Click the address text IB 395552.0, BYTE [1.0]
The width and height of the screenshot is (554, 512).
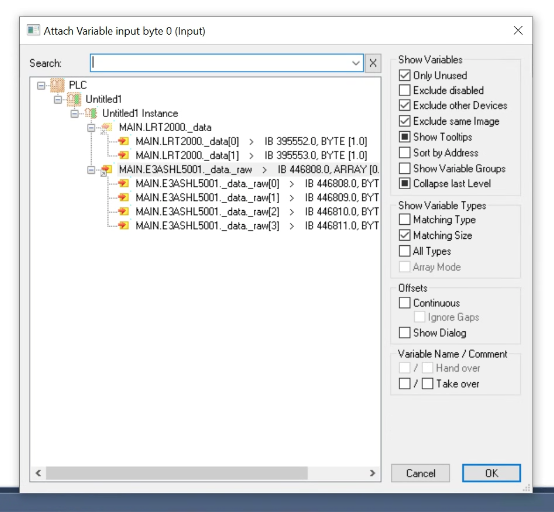[x=316, y=141]
